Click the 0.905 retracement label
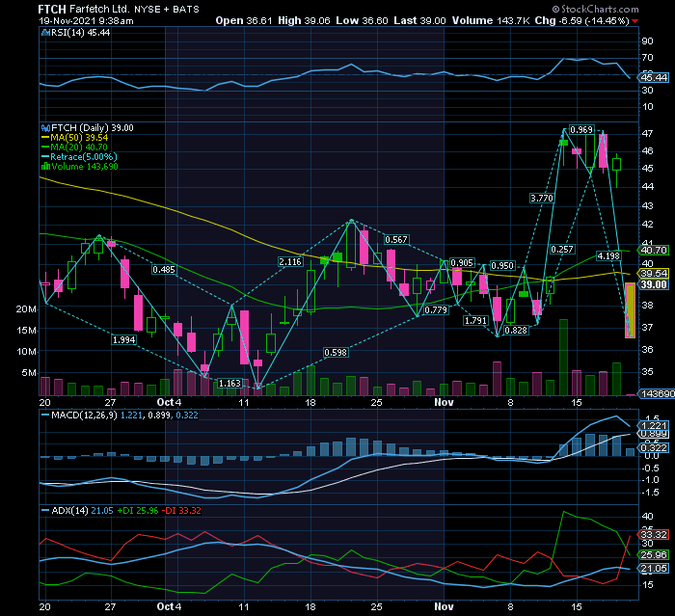This screenshot has width=675, height=616. (462, 263)
